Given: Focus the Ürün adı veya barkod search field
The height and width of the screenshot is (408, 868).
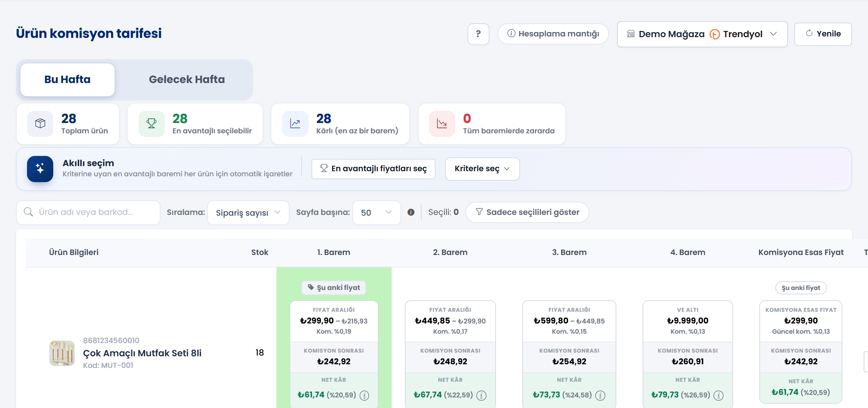Looking at the screenshot, I should [88, 212].
